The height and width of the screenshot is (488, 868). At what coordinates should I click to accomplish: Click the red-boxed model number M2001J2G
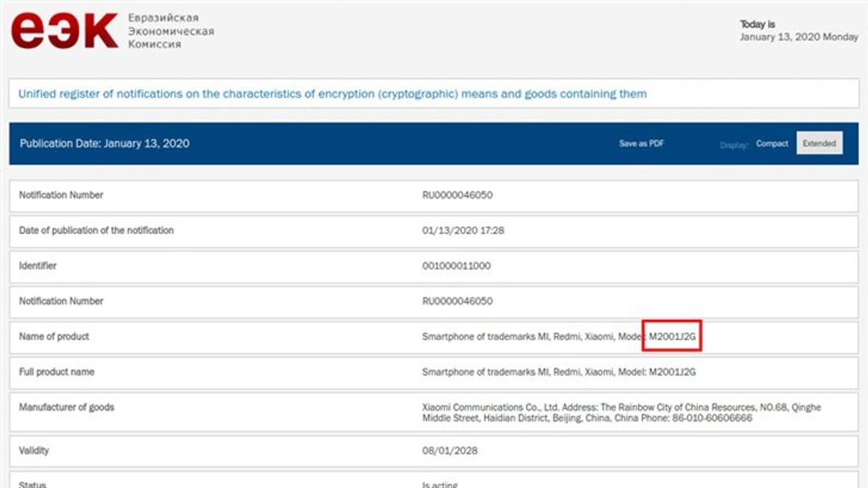pyautogui.click(x=672, y=336)
